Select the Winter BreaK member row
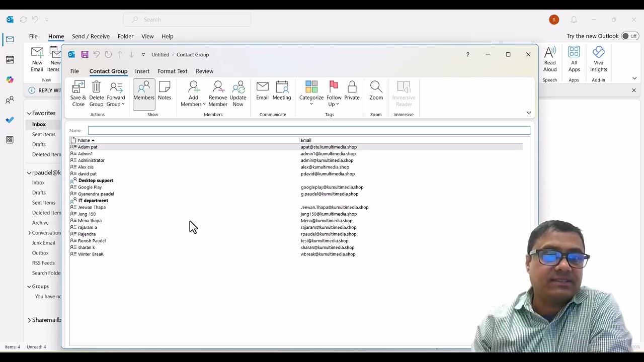The height and width of the screenshot is (362, 644). click(296, 254)
